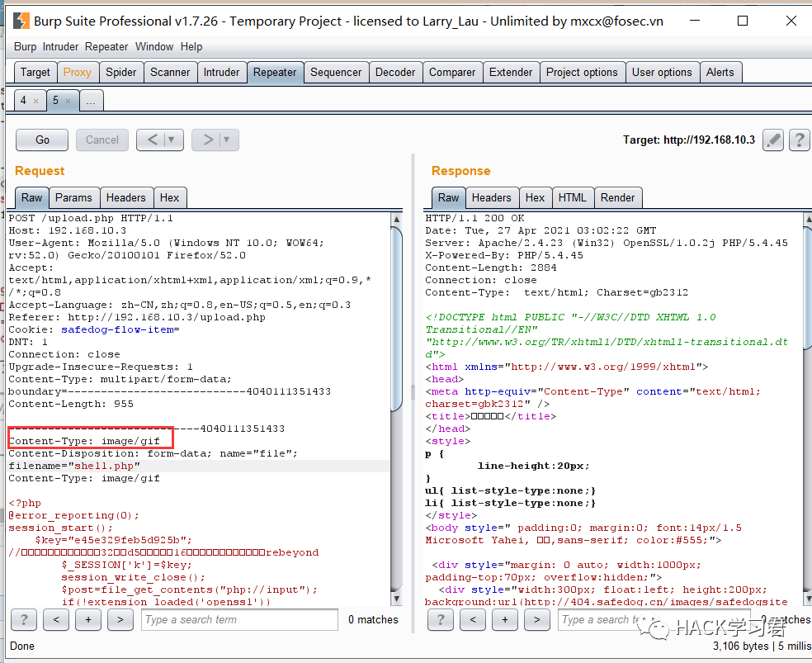The image size is (812, 663).
Task: Select the response Render tab
Action: [617, 197]
